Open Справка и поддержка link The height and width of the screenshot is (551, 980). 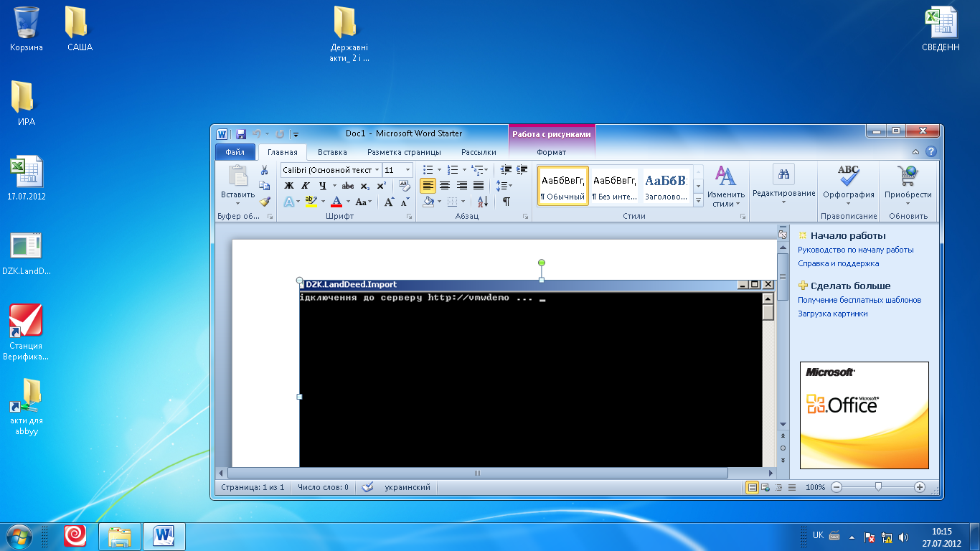point(838,263)
